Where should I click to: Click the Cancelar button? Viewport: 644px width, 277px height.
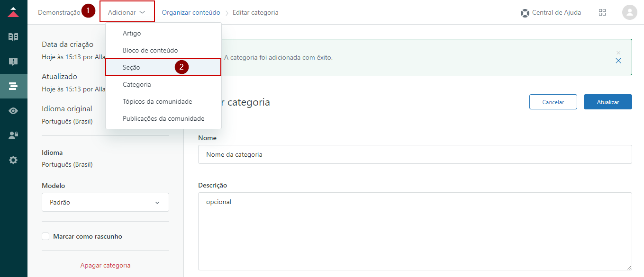tap(553, 102)
